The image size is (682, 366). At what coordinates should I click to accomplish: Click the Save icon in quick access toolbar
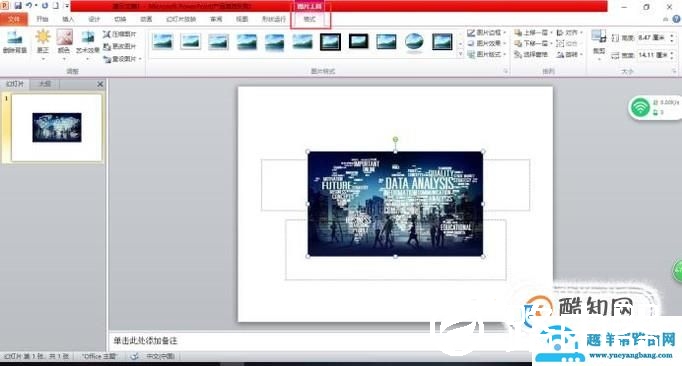[18, 6]
